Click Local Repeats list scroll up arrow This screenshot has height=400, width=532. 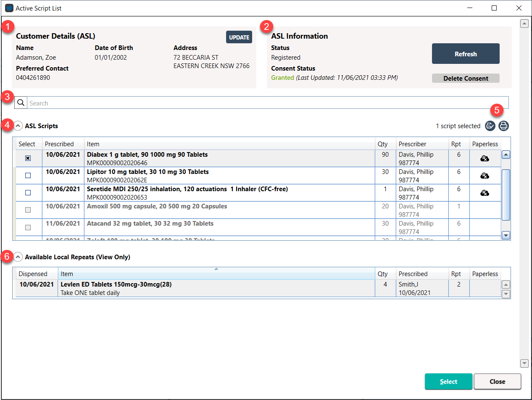click(x=506, y=284)
